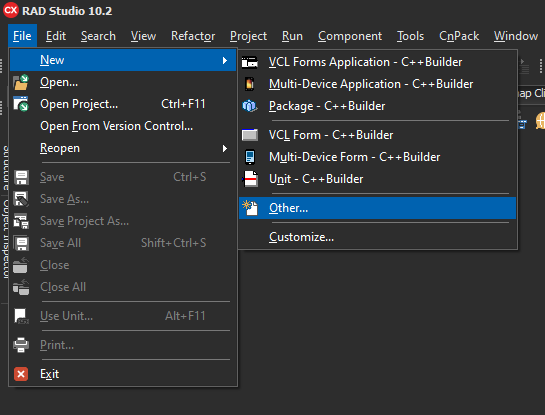Choose Exit from the File menu
The image size is (545, 415).
point(123,374)
